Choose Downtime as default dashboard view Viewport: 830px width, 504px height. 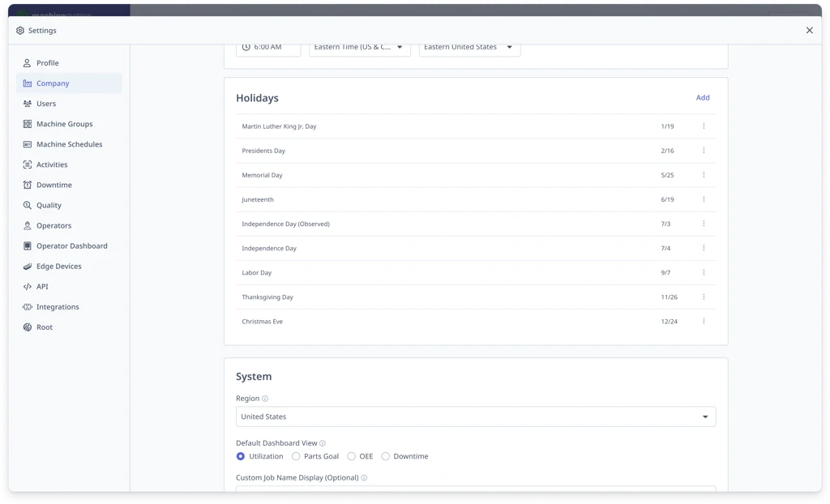point(385,456)
